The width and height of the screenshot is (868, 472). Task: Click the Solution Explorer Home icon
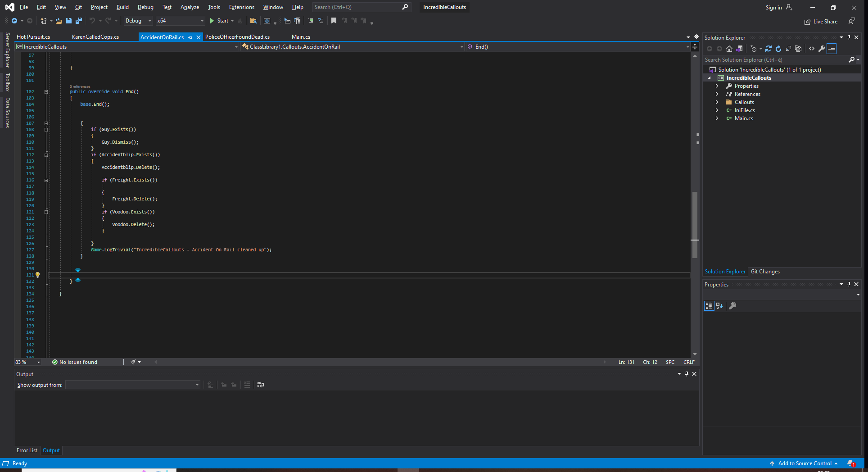coord(729,49)
